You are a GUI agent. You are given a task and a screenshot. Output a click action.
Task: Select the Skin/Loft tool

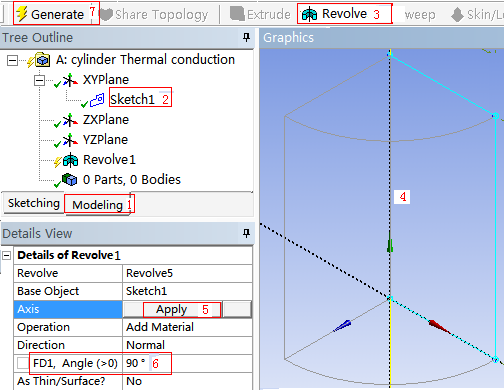(477, 14)
